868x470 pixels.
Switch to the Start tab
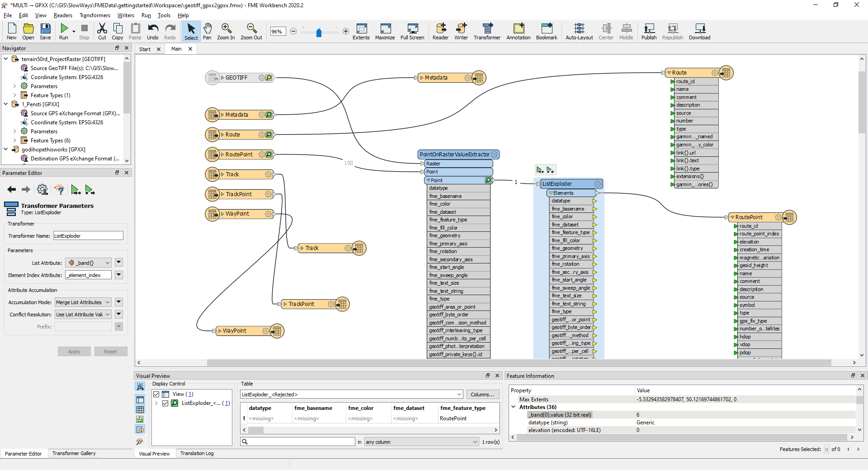145,49
